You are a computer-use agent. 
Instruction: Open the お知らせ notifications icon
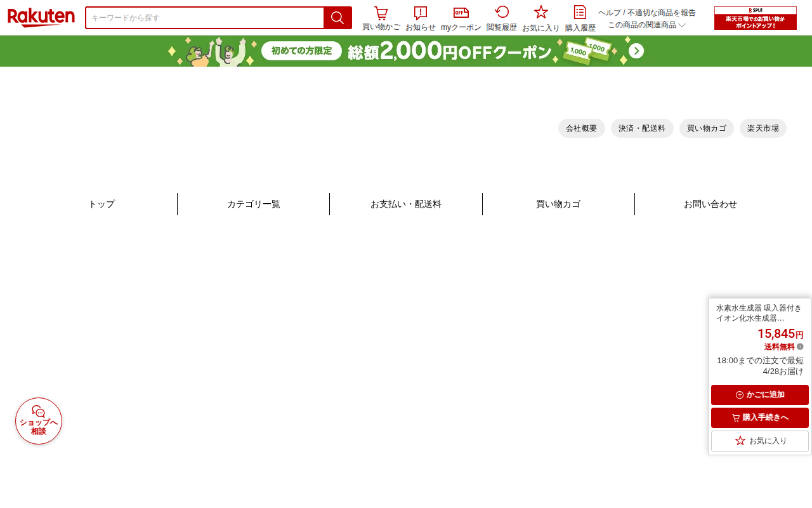click(420, 18)
